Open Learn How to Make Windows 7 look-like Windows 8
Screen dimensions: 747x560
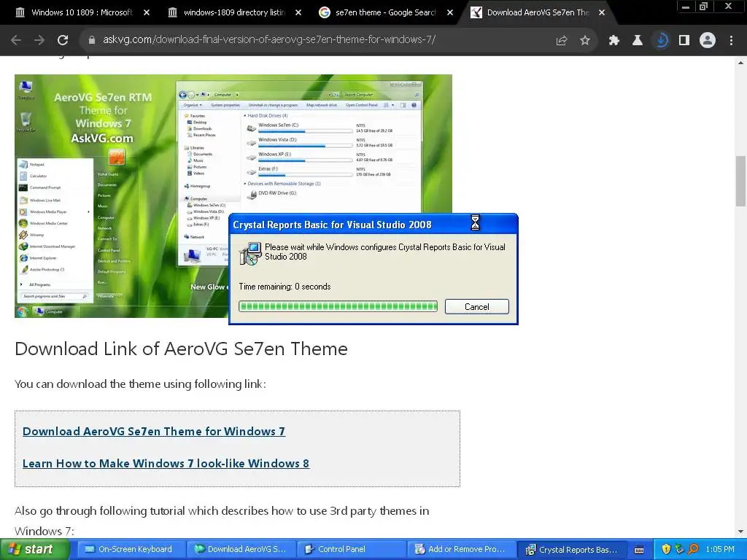click(166, 463)
